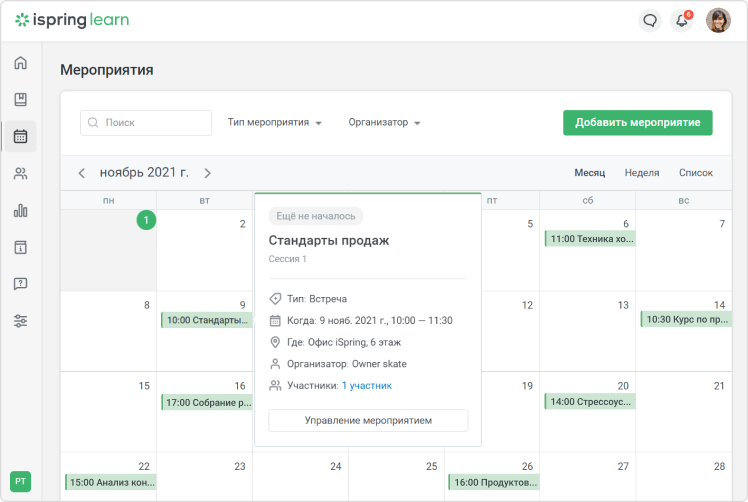Open the Home icon in sidebar

(20, 63)
